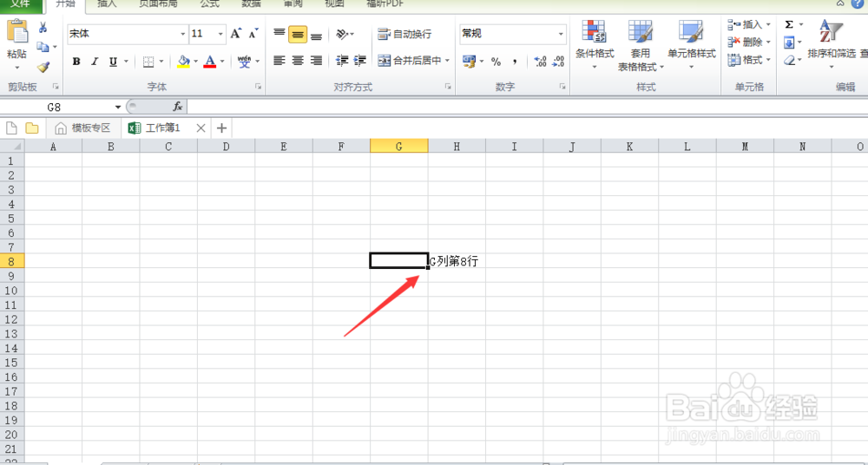Increase font size with the large A icon
The height and width of the screenshot is (465, 868).
click(236, 34)
